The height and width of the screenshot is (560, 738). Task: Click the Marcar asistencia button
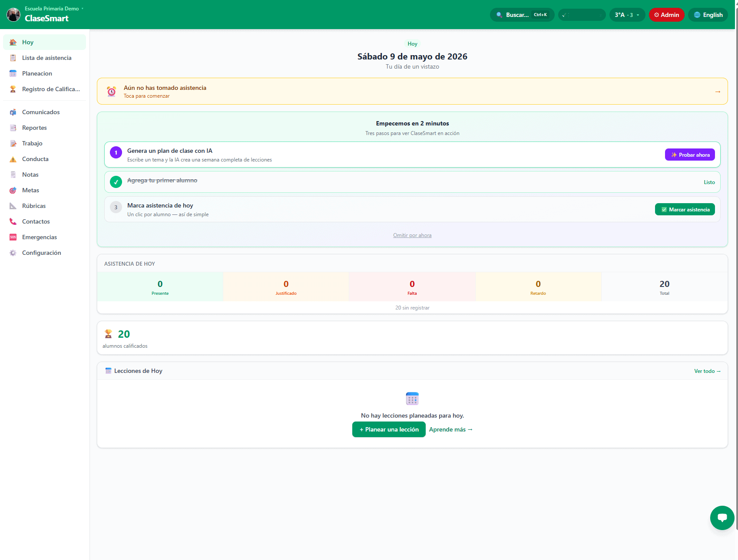685,210
